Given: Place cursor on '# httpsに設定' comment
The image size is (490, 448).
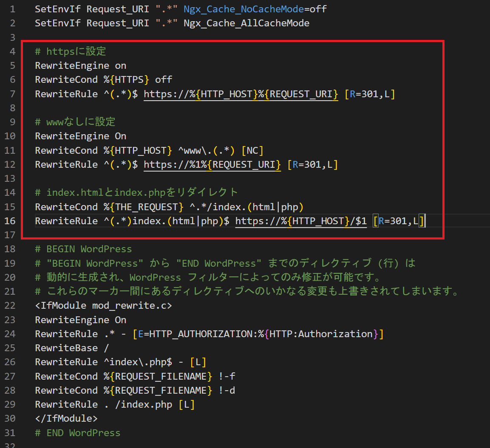Looking at the screenshot, I should point(71,51).
